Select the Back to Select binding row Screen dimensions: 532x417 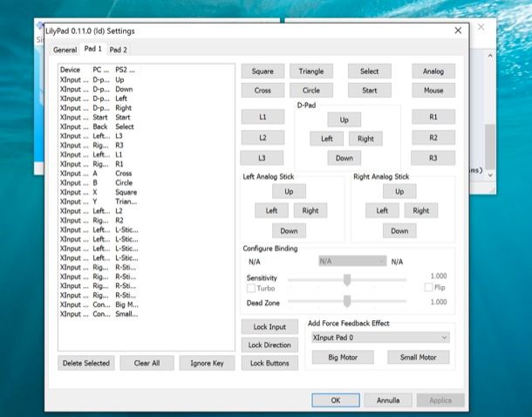point(147,126)
